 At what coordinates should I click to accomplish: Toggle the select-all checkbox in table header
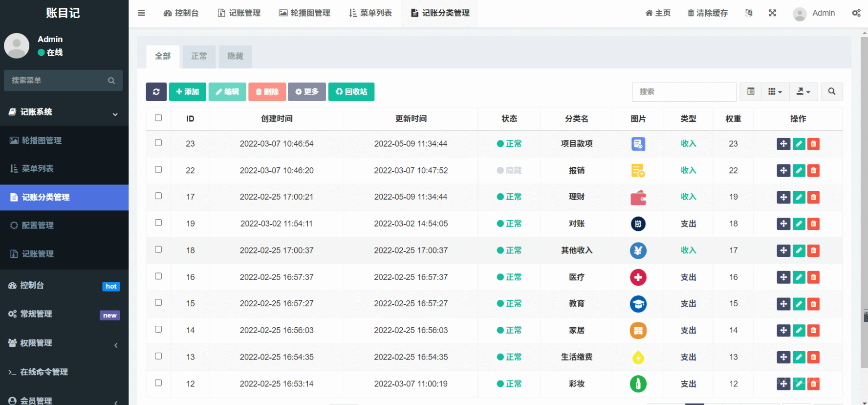point(158,118)
